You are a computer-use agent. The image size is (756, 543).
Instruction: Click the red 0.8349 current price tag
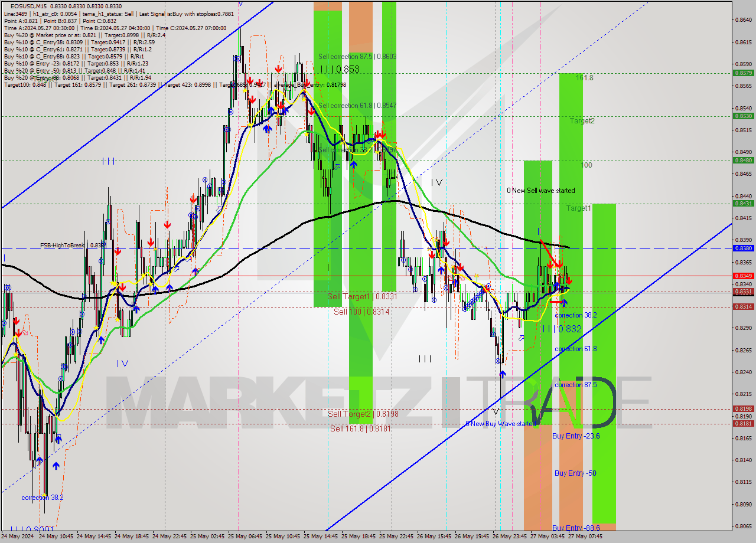[x=743, y=276]
